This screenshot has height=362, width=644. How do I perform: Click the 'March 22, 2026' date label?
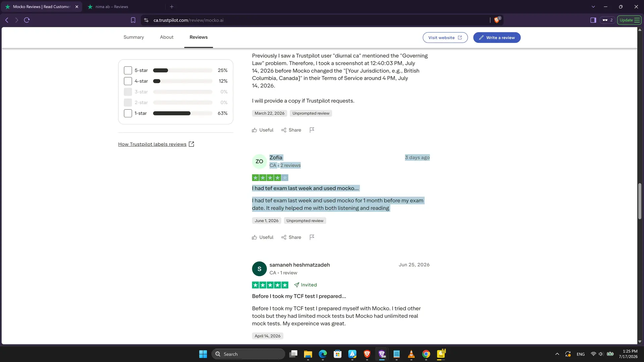pos(269,113)
